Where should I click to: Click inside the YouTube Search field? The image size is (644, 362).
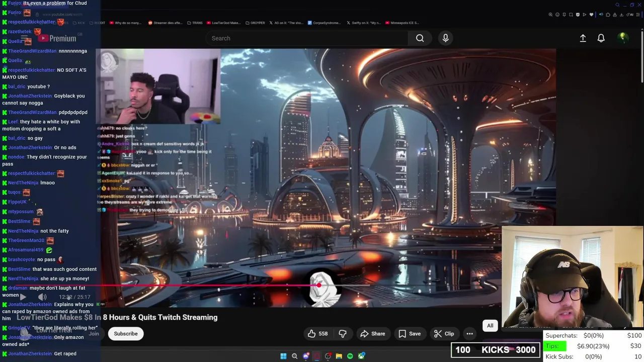coord(307,38)
